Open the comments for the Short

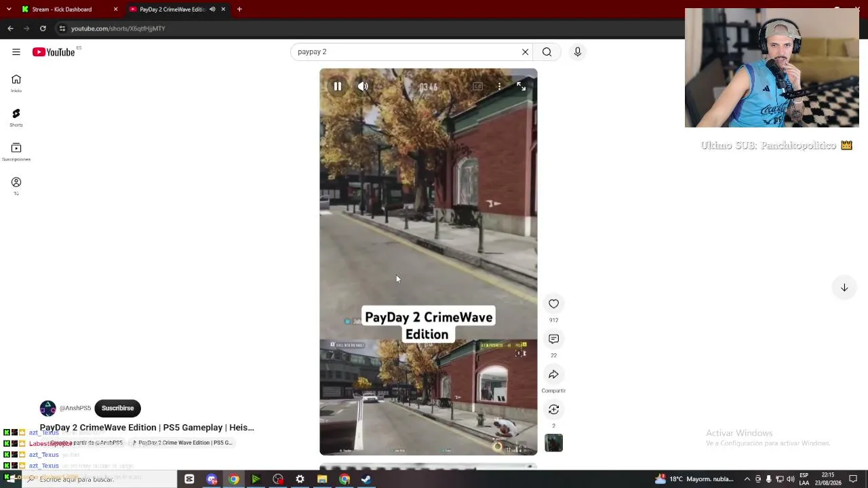click(x=554, y=339)
